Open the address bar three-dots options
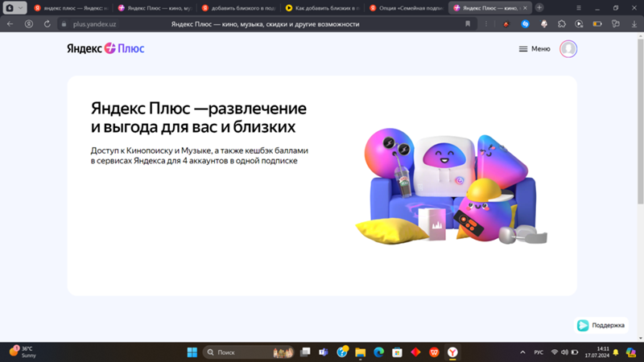The height and width of the screenshot is (362, 644). click(x=486, y=24)
